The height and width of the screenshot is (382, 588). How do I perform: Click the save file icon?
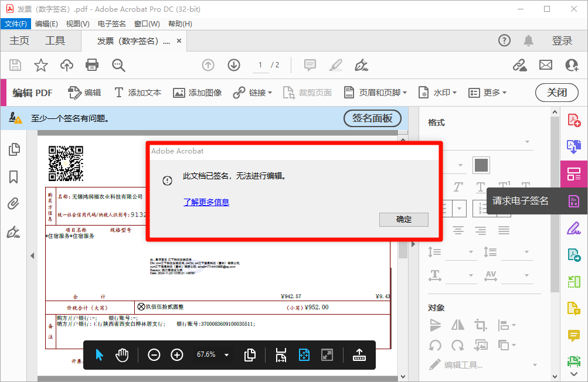point(15,65)
